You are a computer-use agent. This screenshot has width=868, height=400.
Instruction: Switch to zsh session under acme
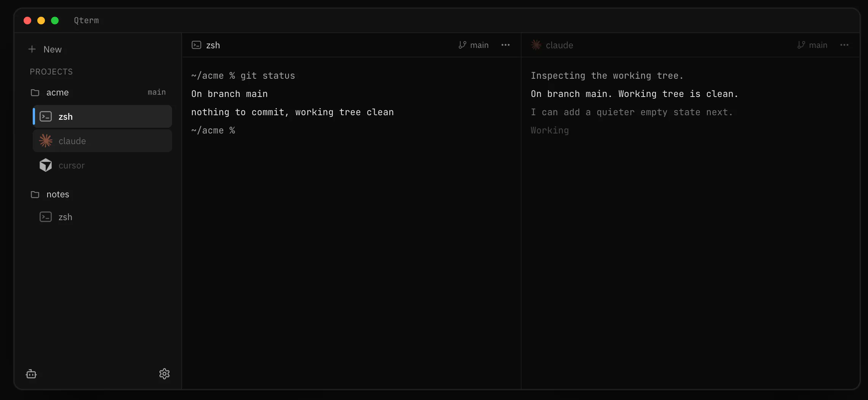click(x=102, y=116)
